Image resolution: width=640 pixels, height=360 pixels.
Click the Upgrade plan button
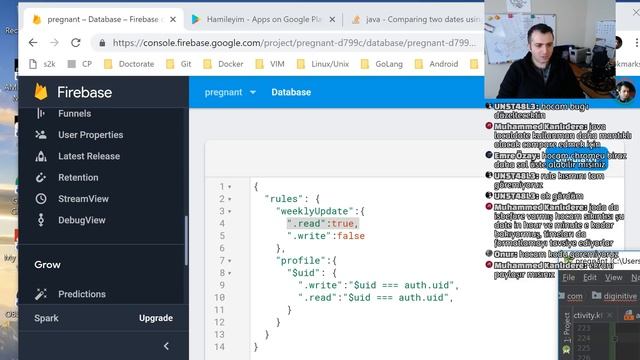pyautogui.click(x=156, y=318)
